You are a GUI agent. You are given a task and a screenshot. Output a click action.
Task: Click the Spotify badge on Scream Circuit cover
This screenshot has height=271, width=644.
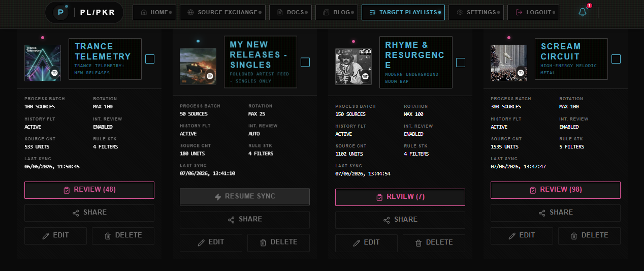(x=521, y=73)
